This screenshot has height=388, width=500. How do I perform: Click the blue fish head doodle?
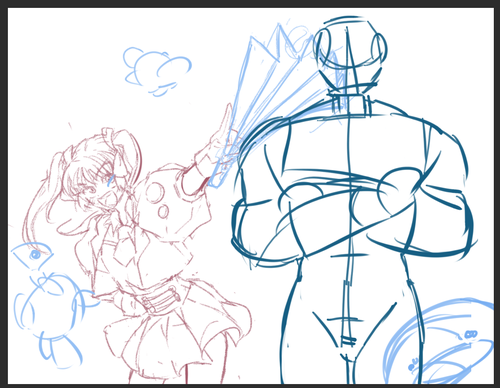[32, 255]
